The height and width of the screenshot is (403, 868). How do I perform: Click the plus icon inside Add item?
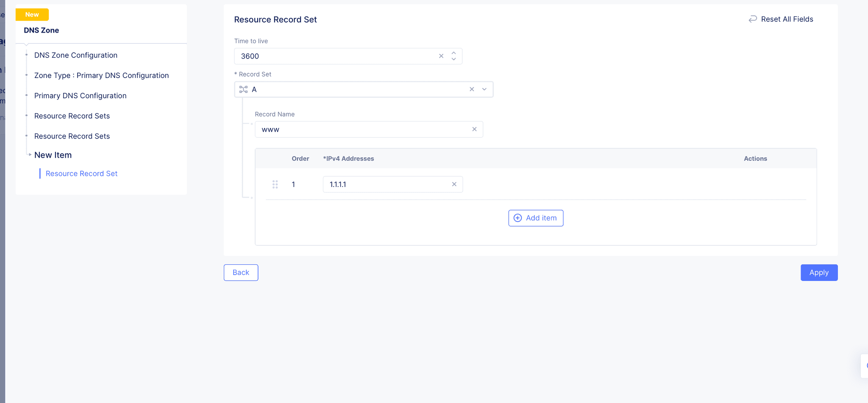tap(517, 218)
